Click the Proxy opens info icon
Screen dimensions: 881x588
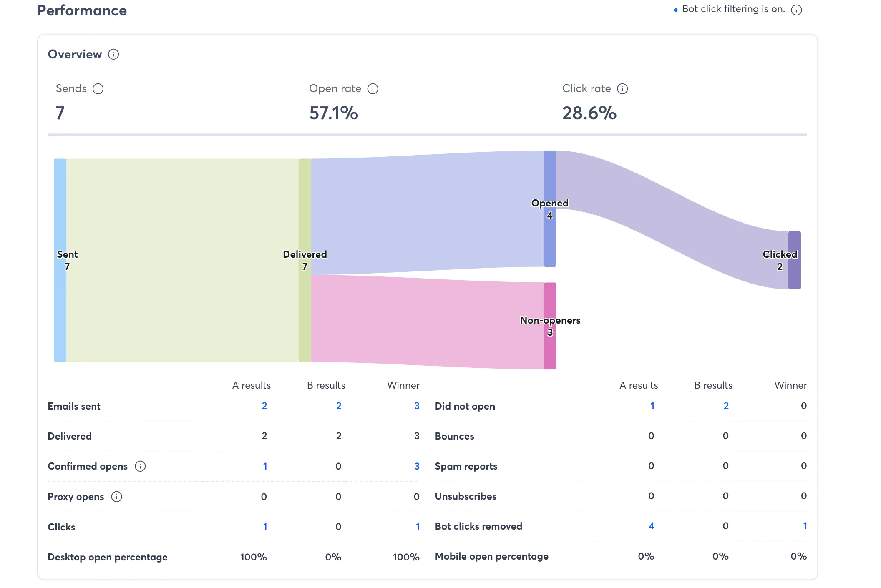pyautogui.click(x=117, y=497)
